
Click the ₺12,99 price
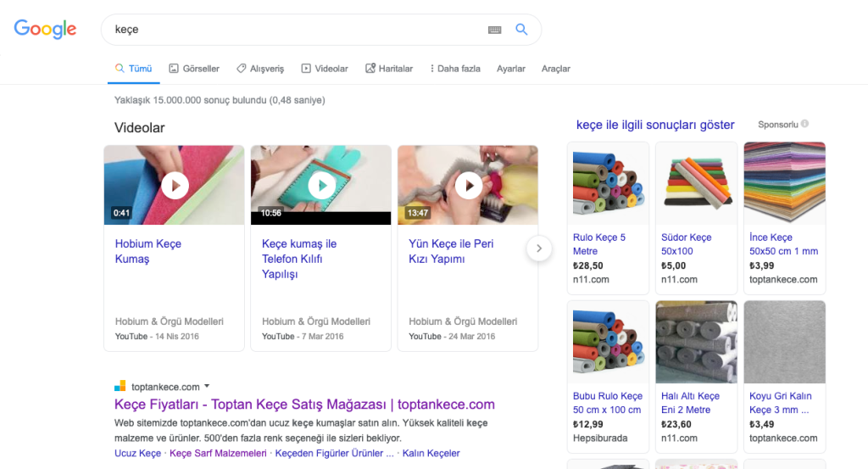click(588, 425)
